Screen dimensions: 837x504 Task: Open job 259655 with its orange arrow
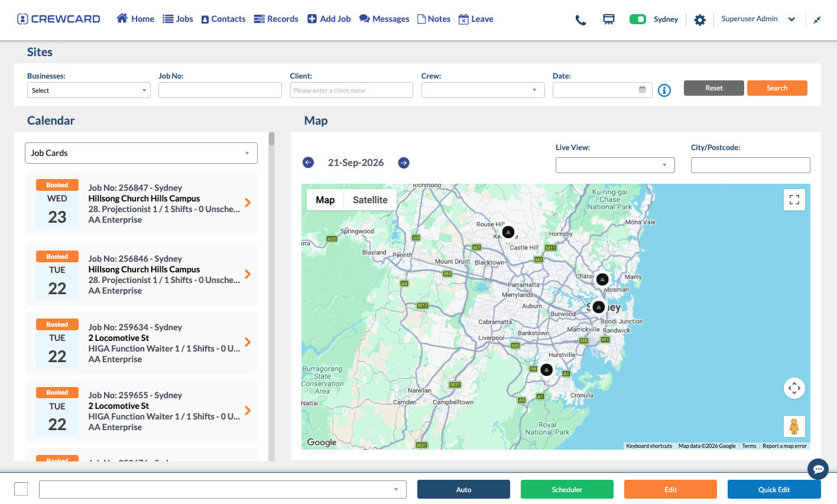(248, 411)
